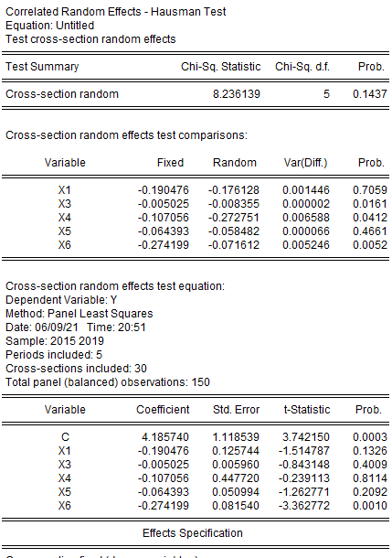Select the Prob. value 0.1437

click(x=369, y=94)
